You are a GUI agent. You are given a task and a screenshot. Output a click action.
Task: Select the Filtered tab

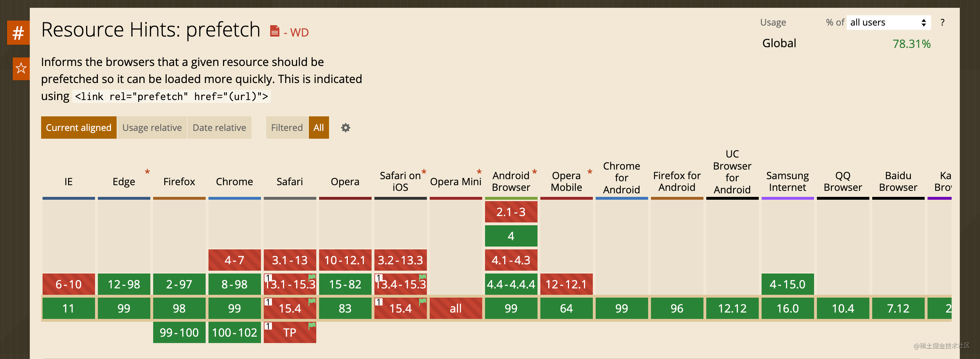click(x=286, y=128)
